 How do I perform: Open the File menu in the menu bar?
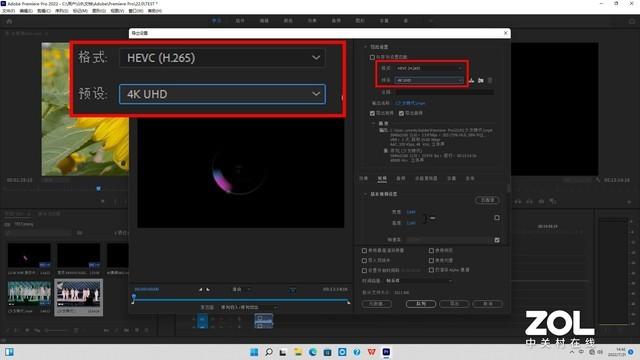[x=8, y=11]
